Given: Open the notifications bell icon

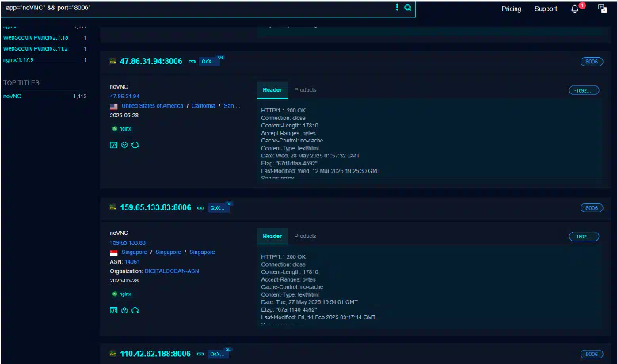Looking at the screenshot, I should pyautogui.click(x=574, y=9).
